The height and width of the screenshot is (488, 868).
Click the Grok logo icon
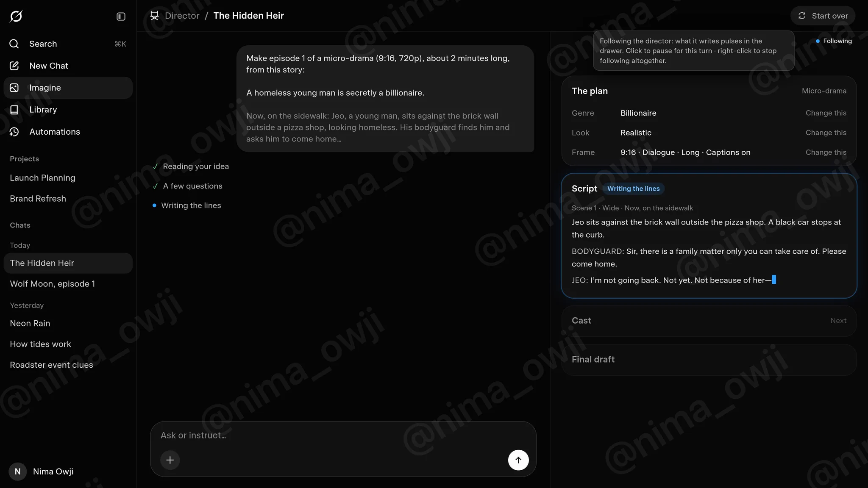coord(16,16)
